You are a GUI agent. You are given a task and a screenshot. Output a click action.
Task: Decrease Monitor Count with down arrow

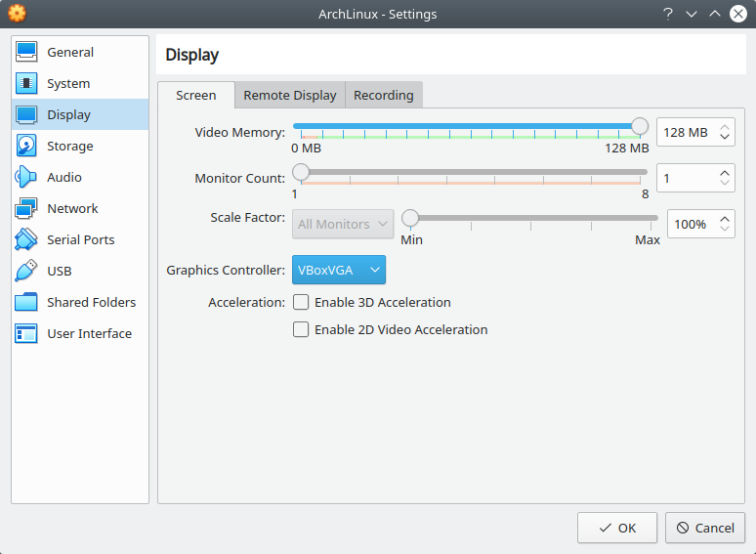coord(724,183)
